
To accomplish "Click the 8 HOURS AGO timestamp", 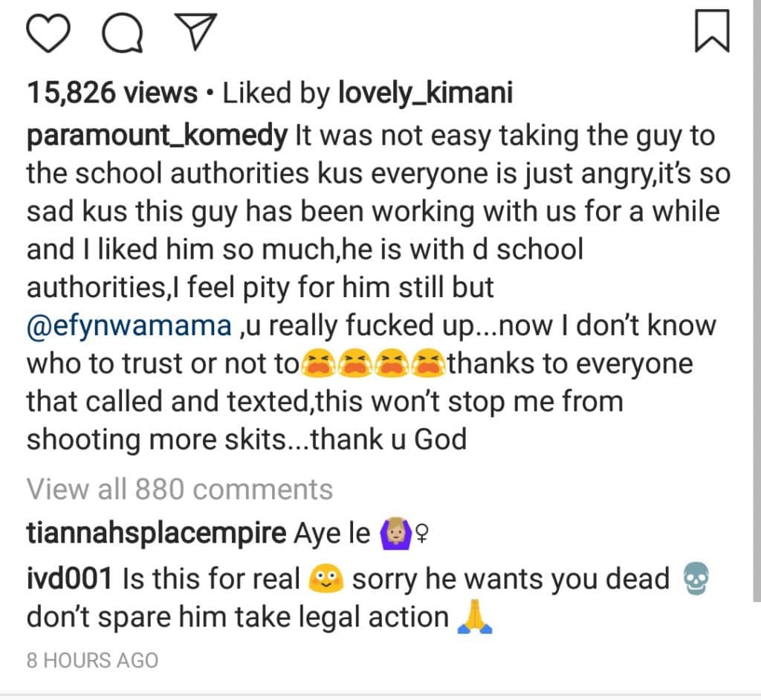I will (x=92, y=660).
